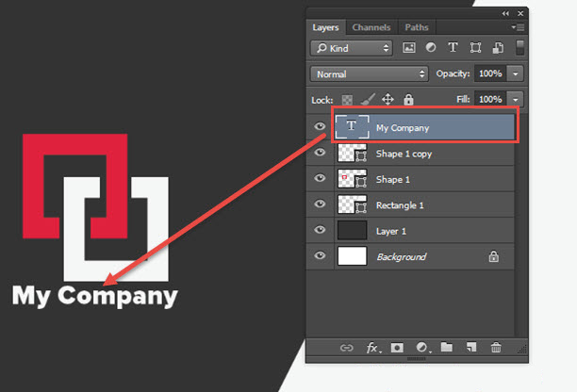This screenshot has height=392, width=577.
Task: Switch to the Layers tab
Action: 325,27
